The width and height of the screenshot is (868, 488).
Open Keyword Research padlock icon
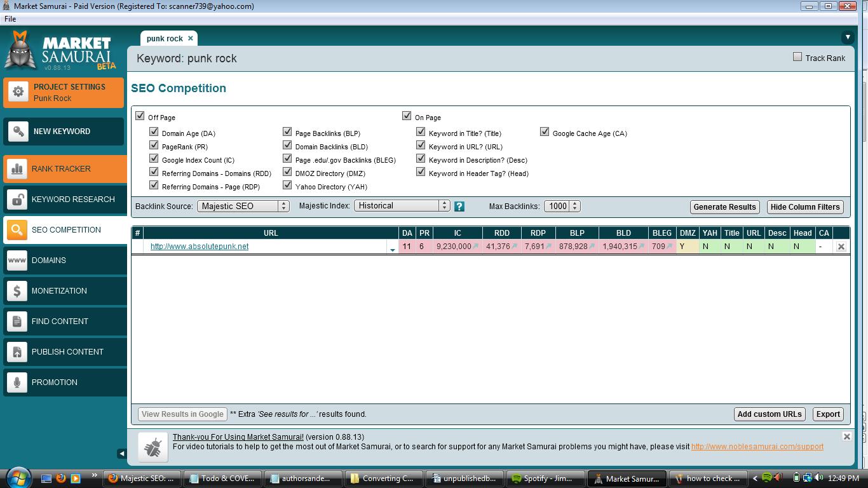(17, 200)
